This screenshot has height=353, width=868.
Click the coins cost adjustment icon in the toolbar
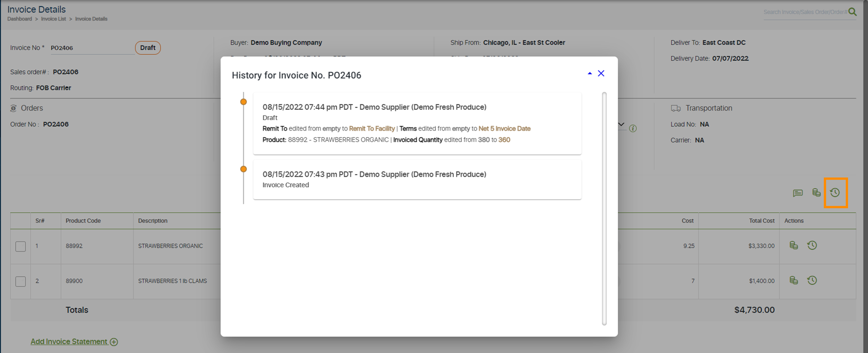tap(816, 193)
